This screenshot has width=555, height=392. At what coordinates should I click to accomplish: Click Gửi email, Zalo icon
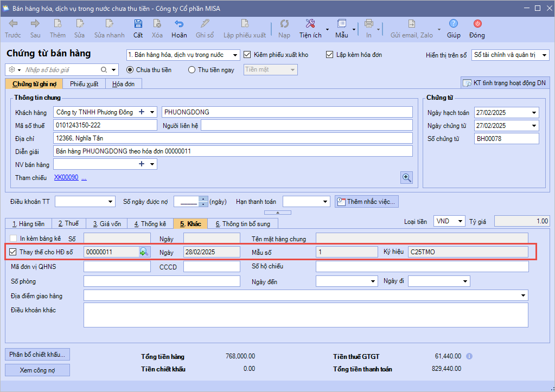point(412,24)
